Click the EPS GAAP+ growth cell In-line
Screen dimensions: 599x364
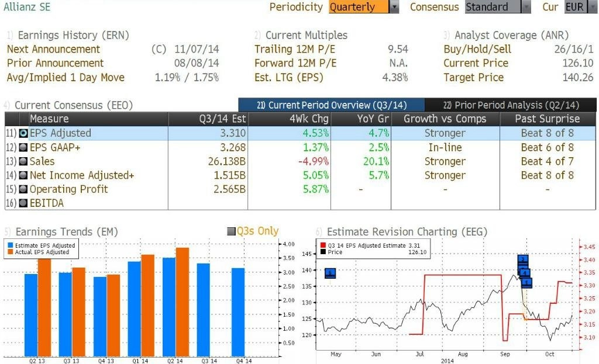(x=445, y=147)
